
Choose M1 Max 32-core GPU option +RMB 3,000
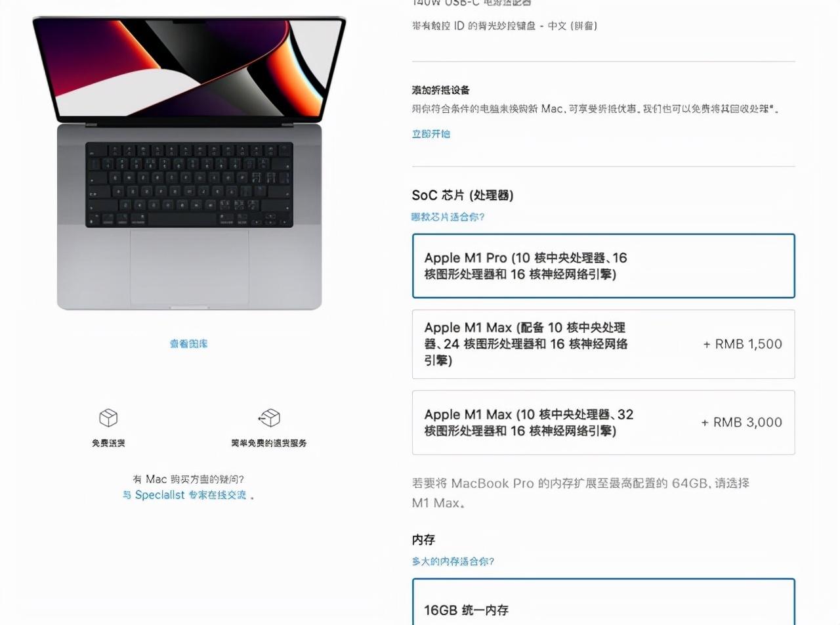click(x=604, y=423)
